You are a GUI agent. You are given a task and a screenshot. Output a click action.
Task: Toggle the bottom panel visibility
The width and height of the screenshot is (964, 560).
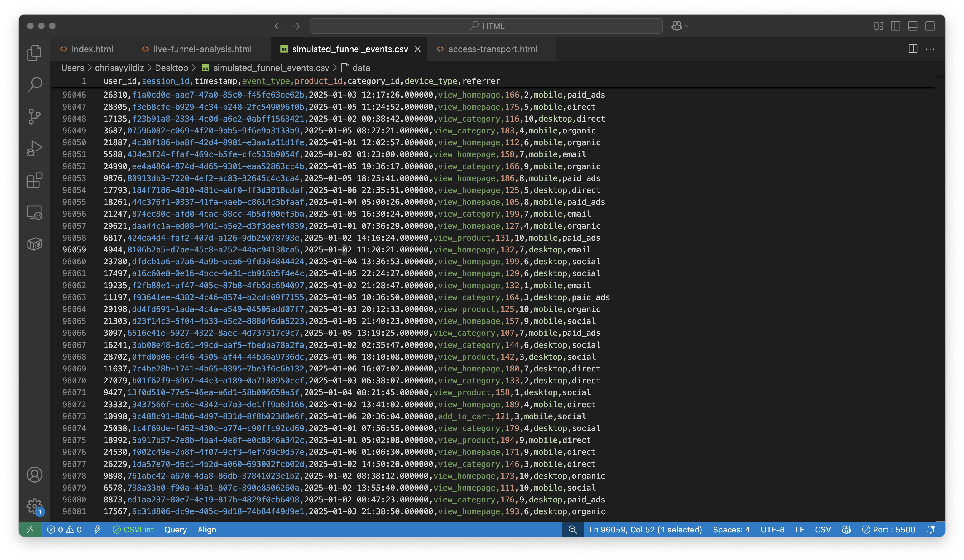913,26
